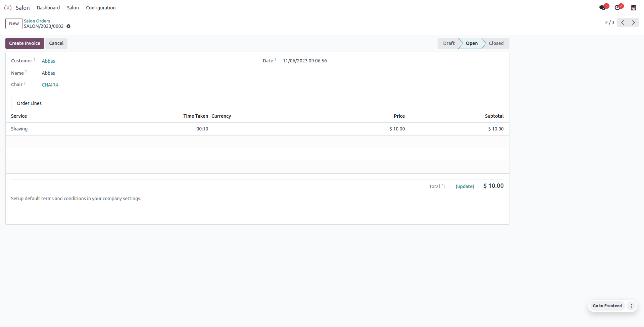Click the Currency column header
644x327 pixels.
tap(221, 116)
